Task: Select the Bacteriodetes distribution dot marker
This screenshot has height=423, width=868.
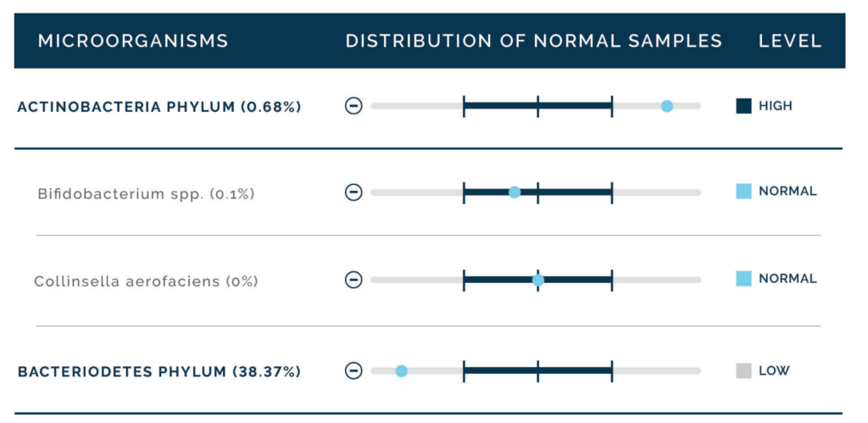Action: (x=401, y=371)
